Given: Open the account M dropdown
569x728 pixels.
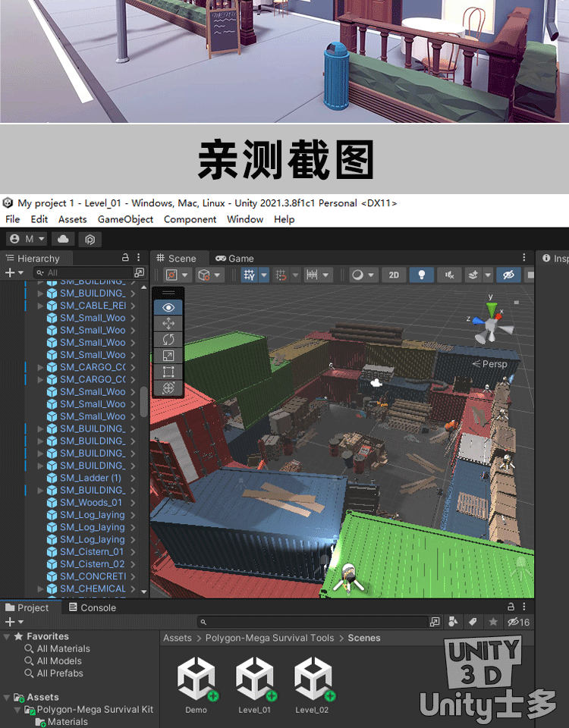Looking at the screenshot, I should tap(27, 239).
